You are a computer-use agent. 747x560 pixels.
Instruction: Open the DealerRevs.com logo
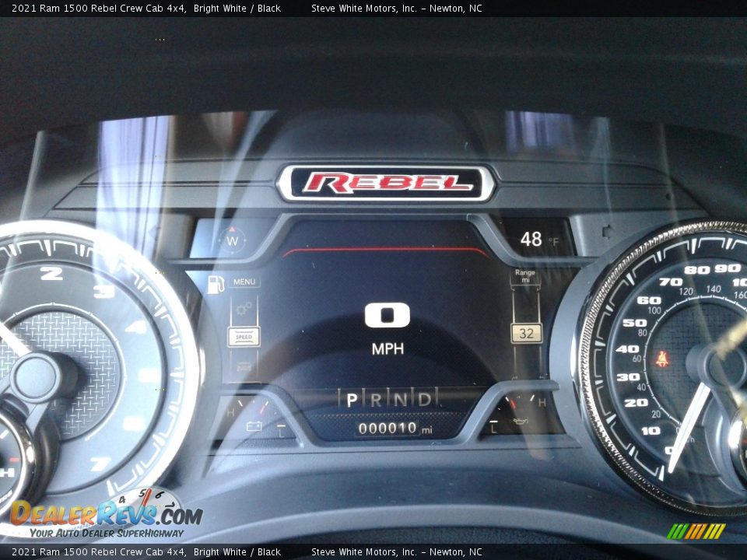tap(107, 513)
